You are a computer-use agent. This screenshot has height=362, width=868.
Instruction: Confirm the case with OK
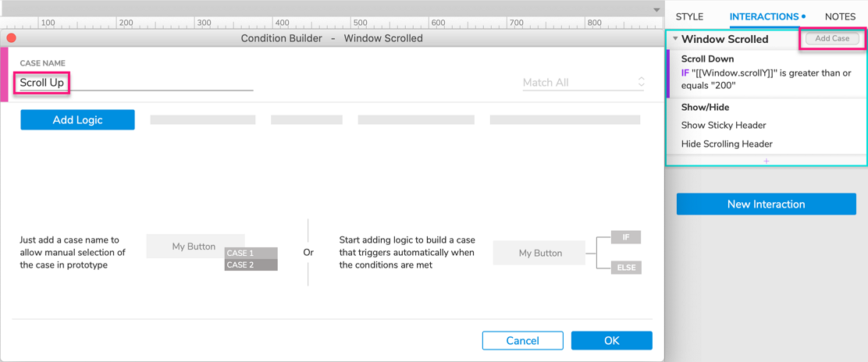click(x=611, y=340)
